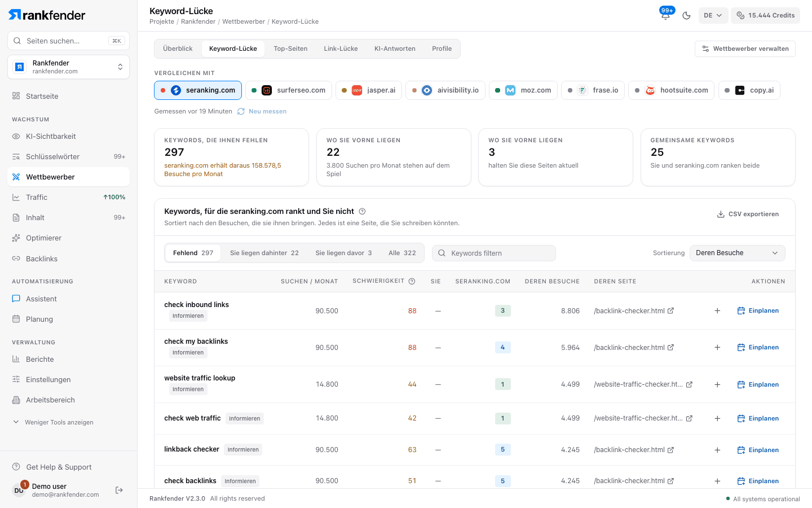The height and width of the screenshot is (508, 812).
Task: Add 'website traffic lookup' keyword with plus icon
Action: point(717,384)
